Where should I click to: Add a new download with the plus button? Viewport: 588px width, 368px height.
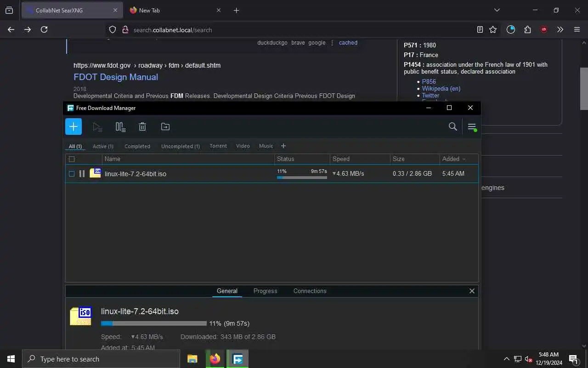(73, 126)
